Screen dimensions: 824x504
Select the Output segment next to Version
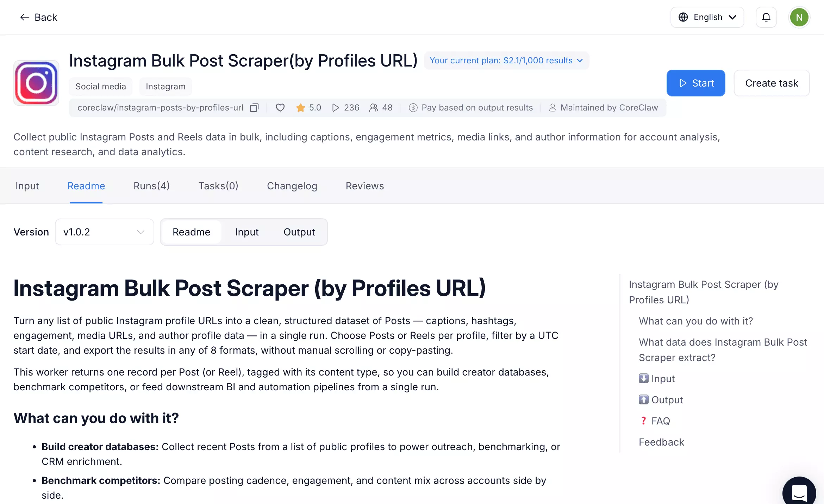299,232
